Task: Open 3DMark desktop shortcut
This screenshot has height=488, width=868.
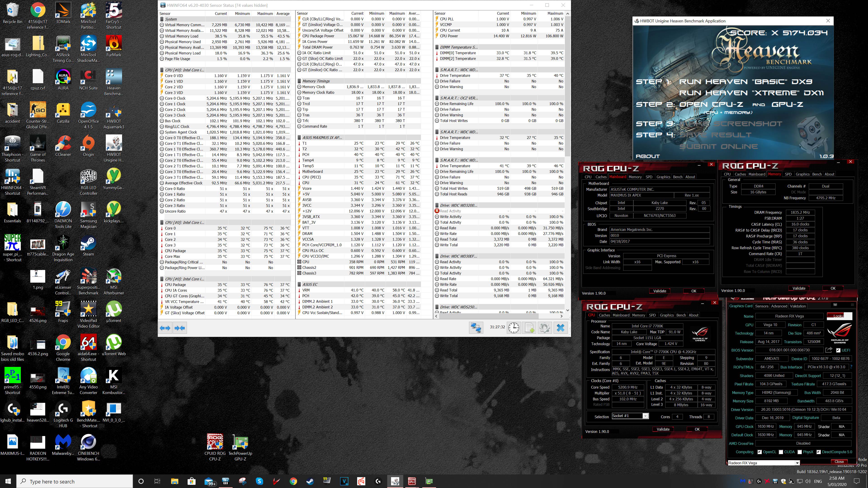Action: pos(63,14)
